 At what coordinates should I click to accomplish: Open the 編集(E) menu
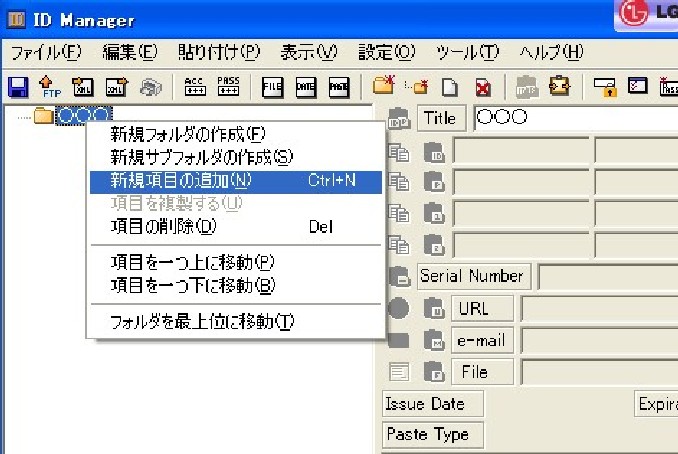130,53
